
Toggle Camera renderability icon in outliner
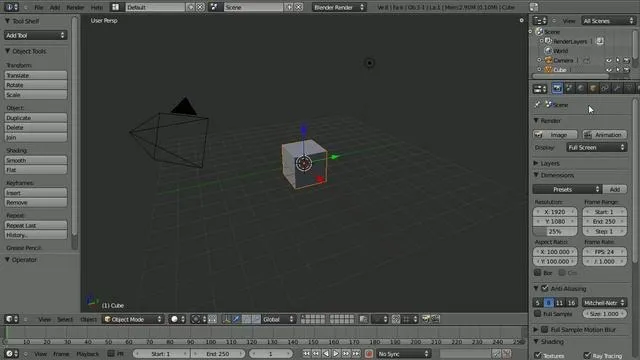[x=627, y=60]
